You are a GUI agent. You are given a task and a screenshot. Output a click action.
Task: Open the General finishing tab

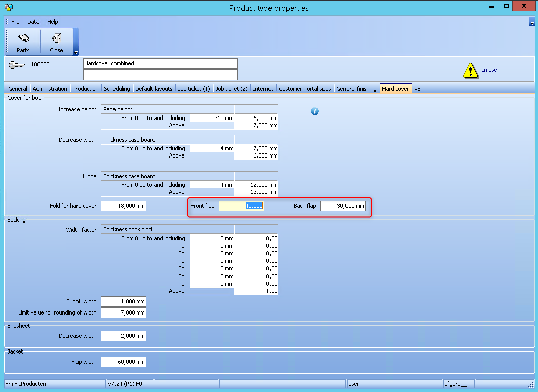click(357, 89)
